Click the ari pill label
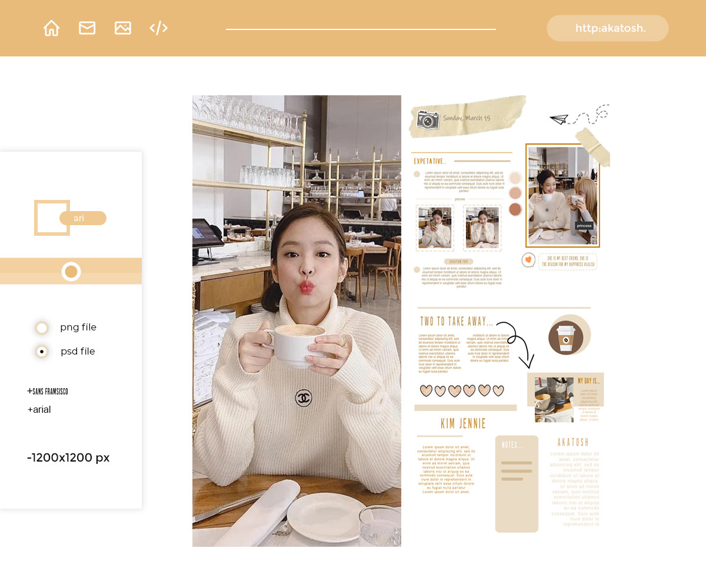The image size is (706, 588). [83, 218]
